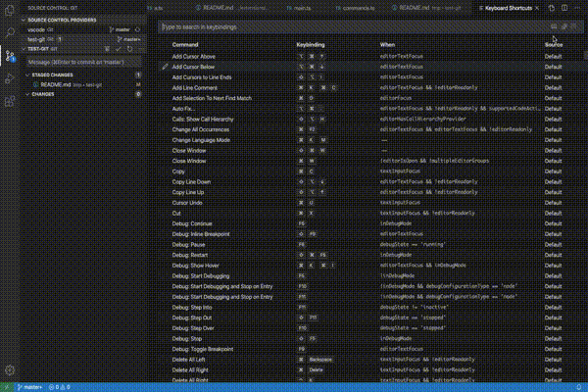Click the commit checkmark in TEST-GIT header
Screen dimensions: 588x392
pyautogui.click(x=119, y=49)
